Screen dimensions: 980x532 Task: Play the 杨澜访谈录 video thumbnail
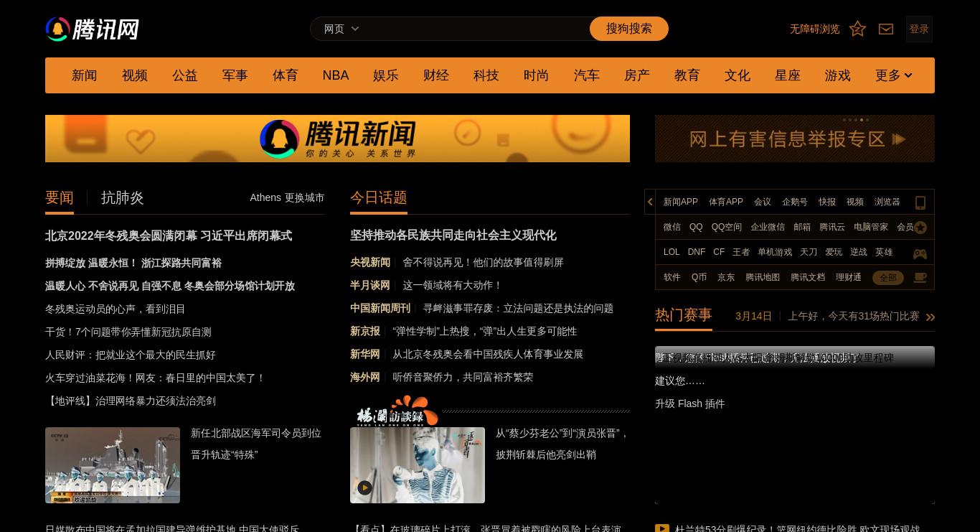tap(418, 465)
